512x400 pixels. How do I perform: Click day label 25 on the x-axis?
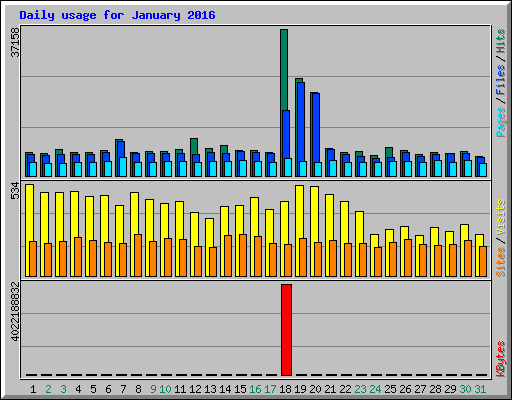coord(390,389)
